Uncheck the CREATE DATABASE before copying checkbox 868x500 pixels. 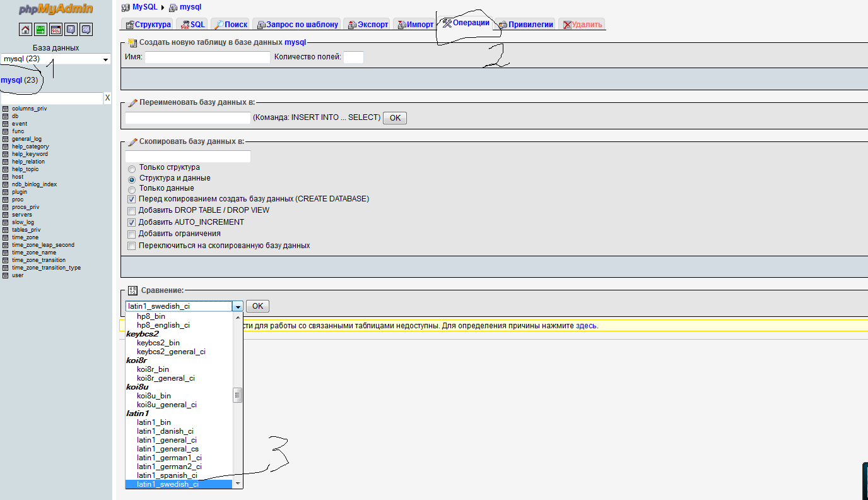pyautogui.click(x=132, y=199)
